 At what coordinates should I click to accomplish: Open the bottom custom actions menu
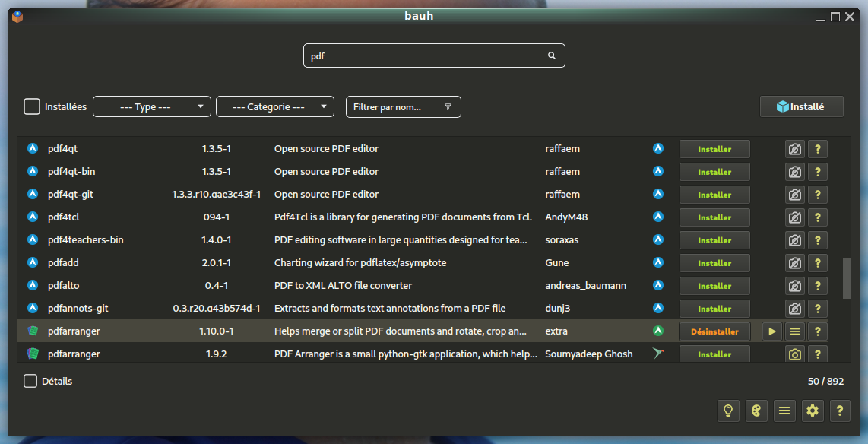(x=784, y=411)
